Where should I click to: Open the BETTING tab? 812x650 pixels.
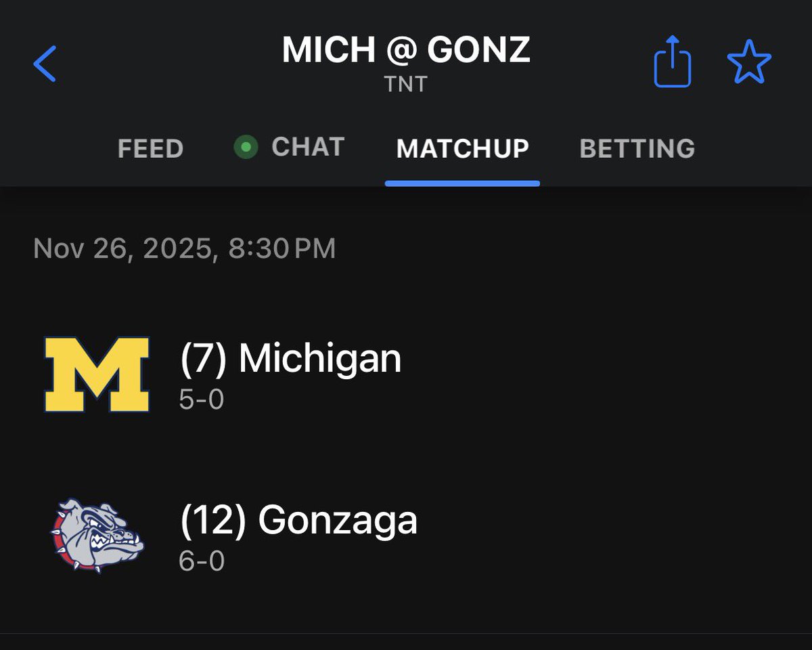(x=637, y=148)
